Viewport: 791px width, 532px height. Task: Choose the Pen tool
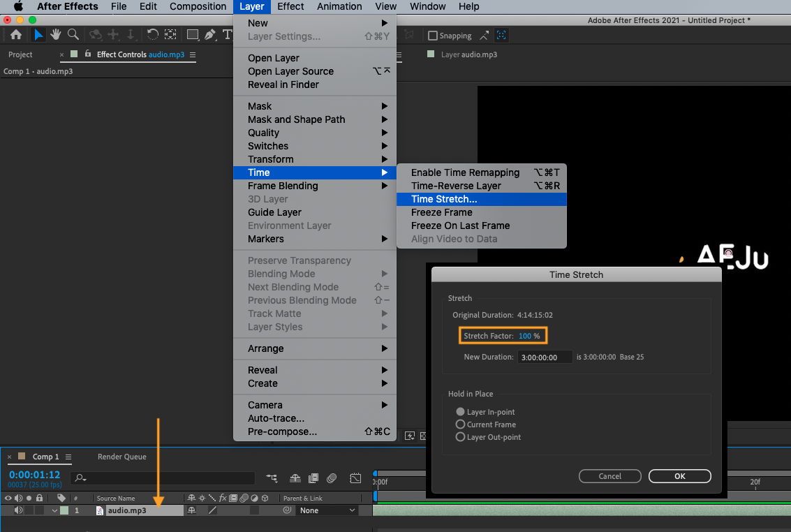(x=210, y=35)
